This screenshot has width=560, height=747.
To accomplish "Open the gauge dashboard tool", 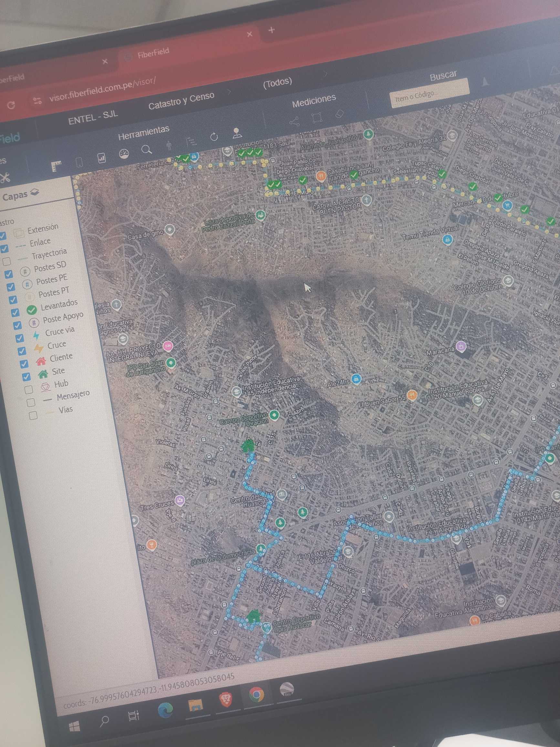I will tap(124, 154).
